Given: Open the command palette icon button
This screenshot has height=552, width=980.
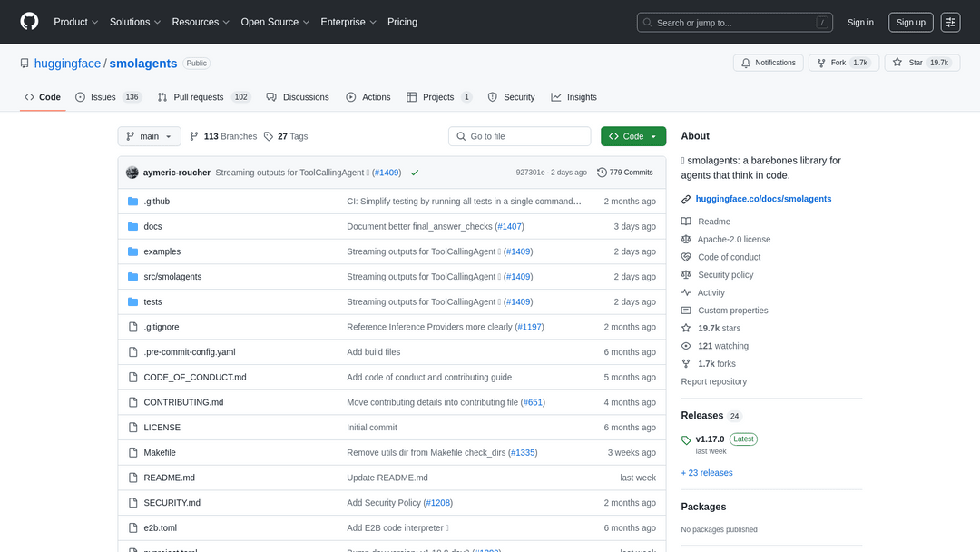Looking at the screenshot, I should tap(950, 23).
